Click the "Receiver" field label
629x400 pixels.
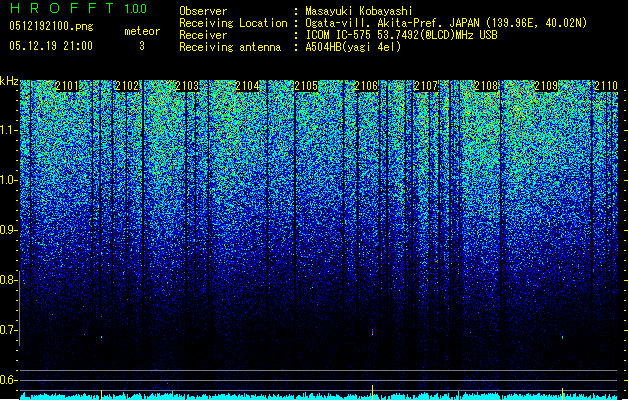(x=203, y=35)
